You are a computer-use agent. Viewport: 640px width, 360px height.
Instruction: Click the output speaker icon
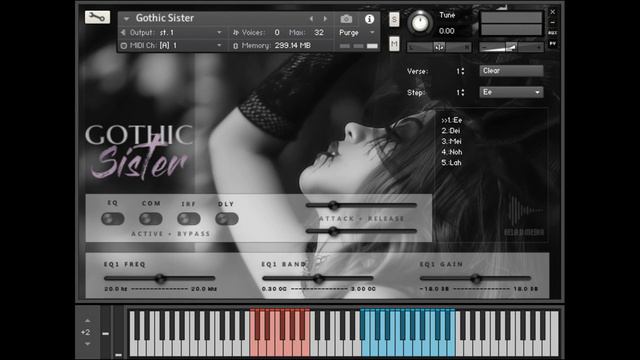123,32
